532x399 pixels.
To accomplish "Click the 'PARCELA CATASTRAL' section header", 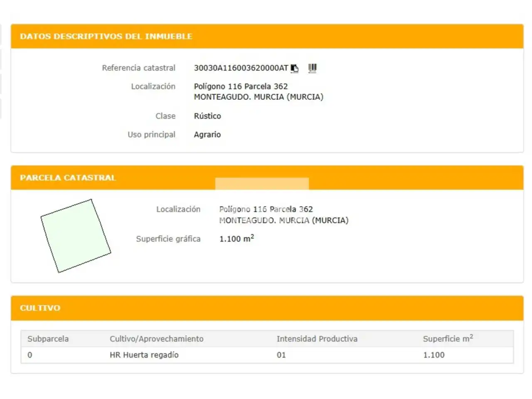I will pyautogui.click(x=68, y=178).
